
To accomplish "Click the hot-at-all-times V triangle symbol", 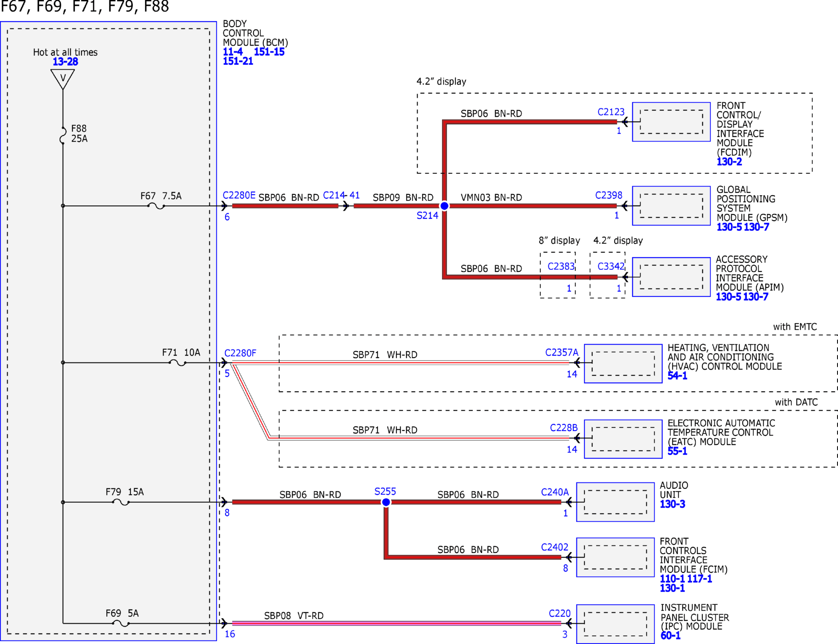I will [x=63, y=79].
